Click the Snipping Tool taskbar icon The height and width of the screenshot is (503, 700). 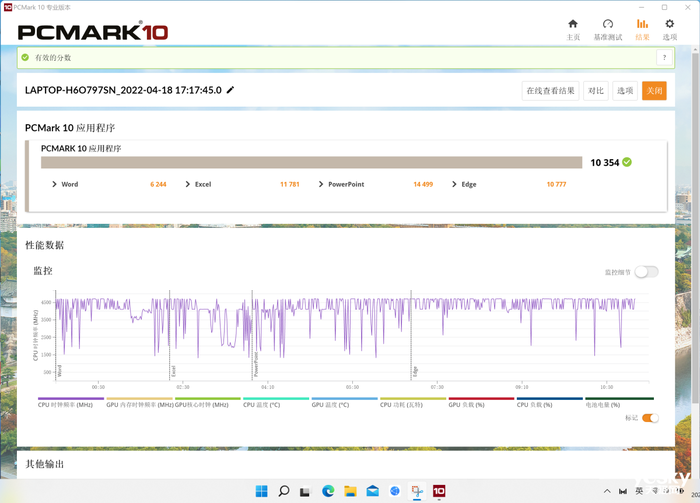pyautogui.click(x=417, y=491)
